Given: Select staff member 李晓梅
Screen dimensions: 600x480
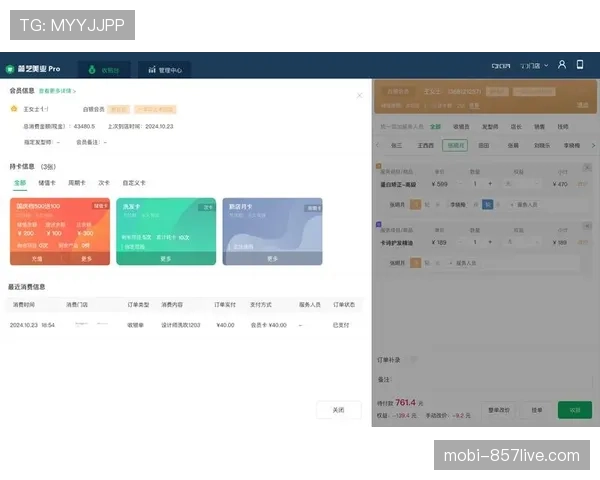Looking at the screenshot, I should click(571, 145).
